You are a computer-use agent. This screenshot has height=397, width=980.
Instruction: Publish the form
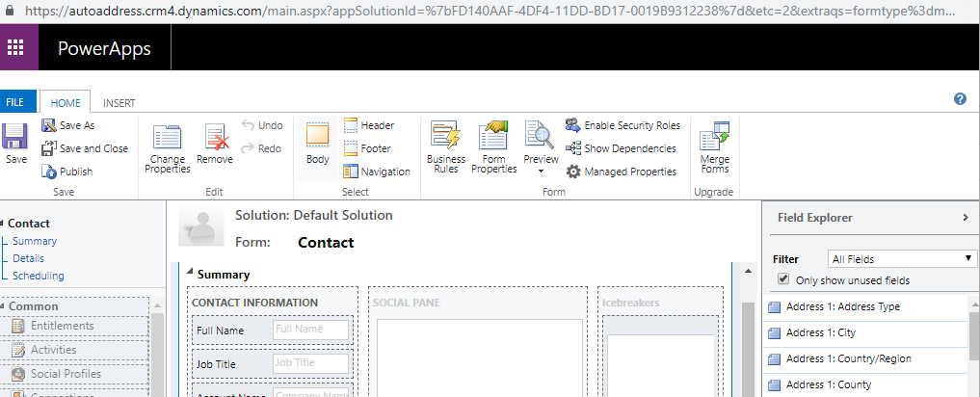click(x=66, y=172)
